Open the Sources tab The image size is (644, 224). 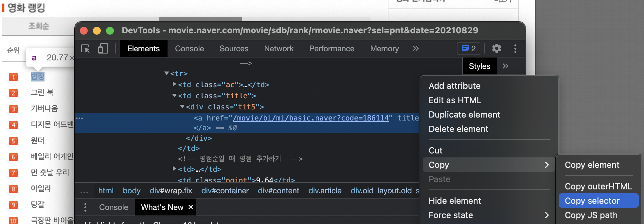point(234,49)
